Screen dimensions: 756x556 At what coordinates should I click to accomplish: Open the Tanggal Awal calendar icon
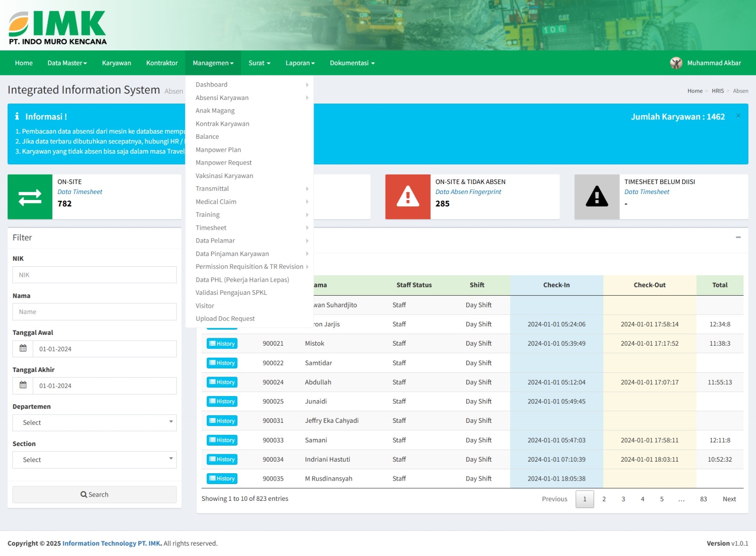23,349
